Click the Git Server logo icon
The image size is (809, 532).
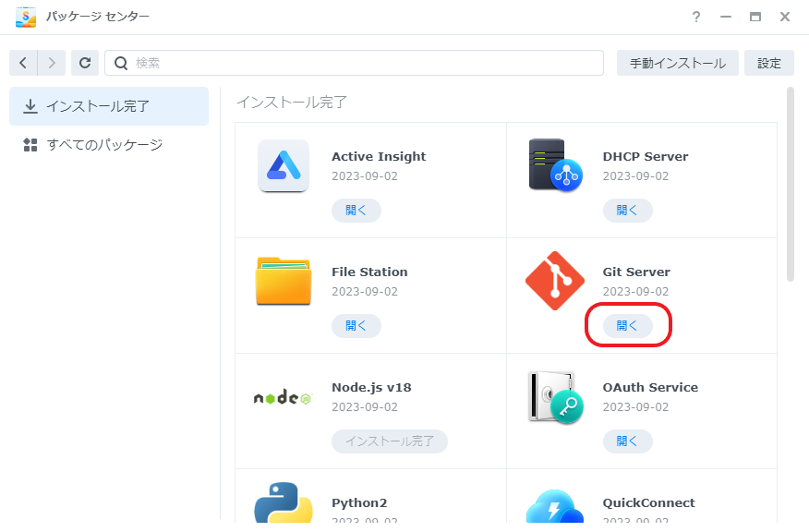[555, 281]
